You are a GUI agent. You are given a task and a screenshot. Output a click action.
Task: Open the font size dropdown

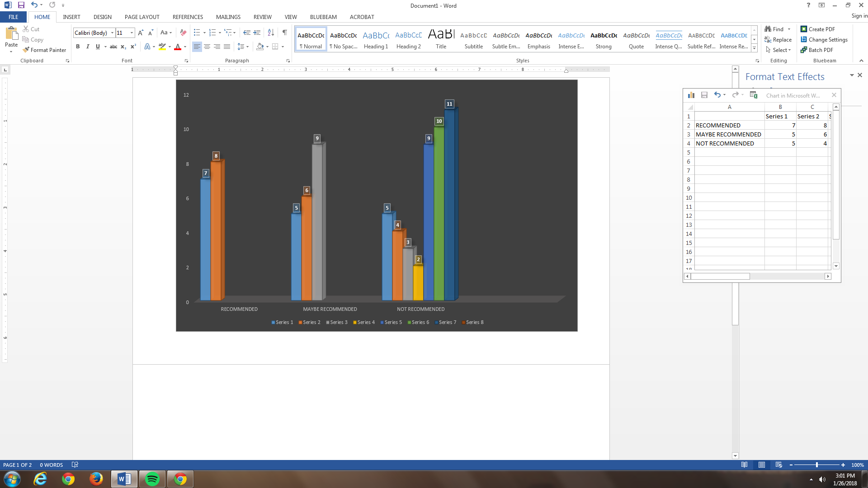pyautogui.click(x=132, y=33)
